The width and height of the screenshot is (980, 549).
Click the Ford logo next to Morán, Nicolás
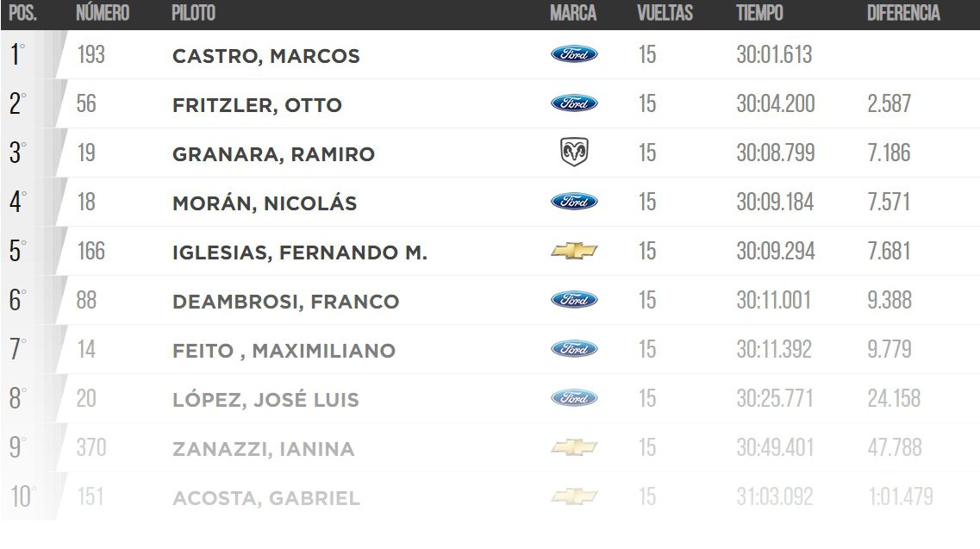point(574,203)
